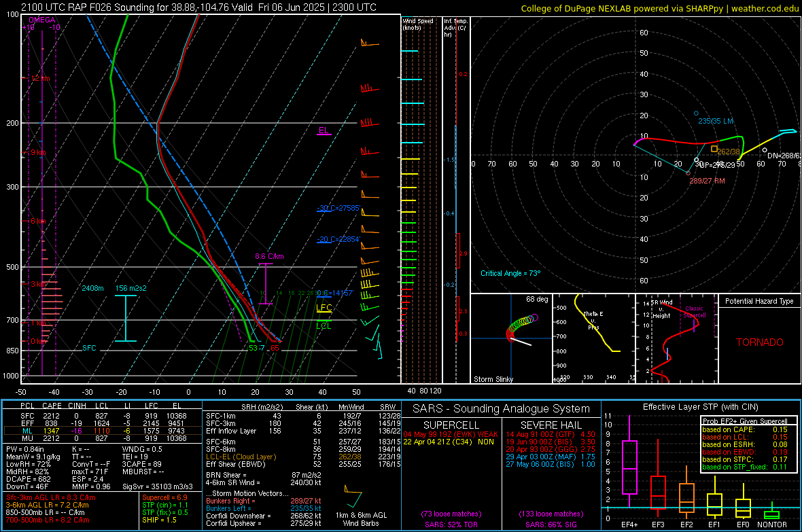Click the 8.6 C/km lapse rate label
The width and height of the screenshot is (802, 532).
click(269, 256)
